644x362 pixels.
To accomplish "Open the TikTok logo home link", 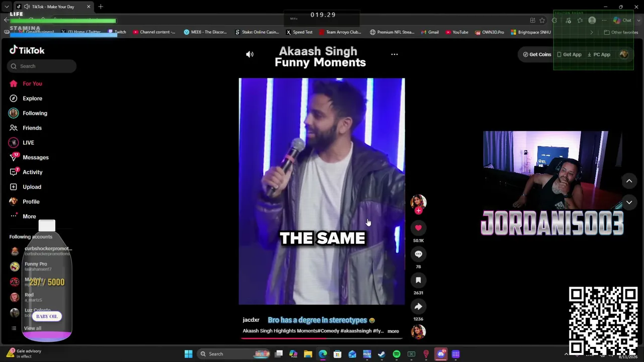I will click(x=27, y=50).
